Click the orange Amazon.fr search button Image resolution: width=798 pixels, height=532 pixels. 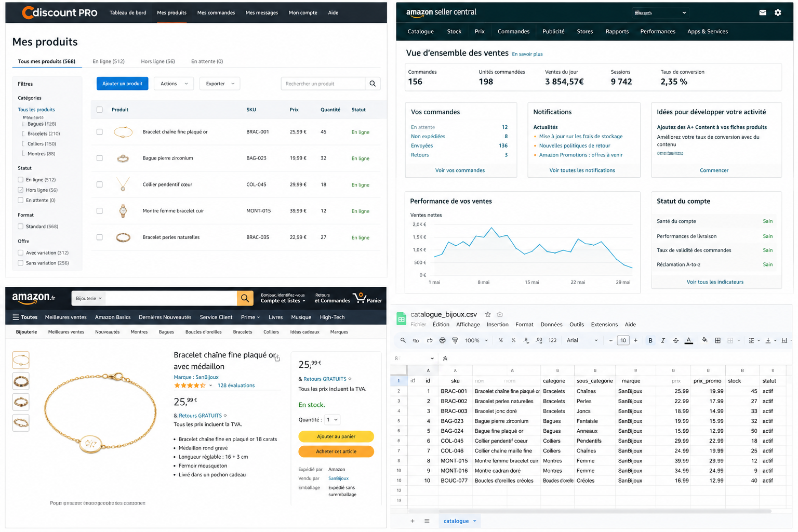tap(245, 298)
